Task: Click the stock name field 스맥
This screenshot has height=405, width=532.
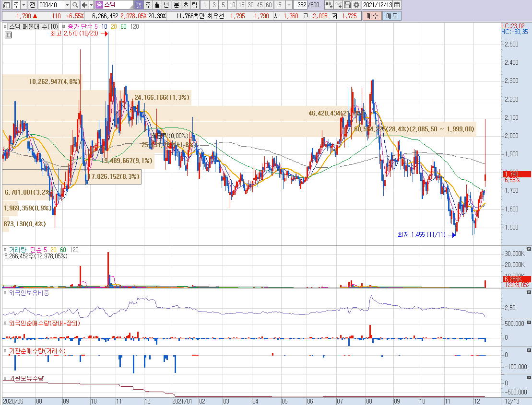Action: [118, 5]
